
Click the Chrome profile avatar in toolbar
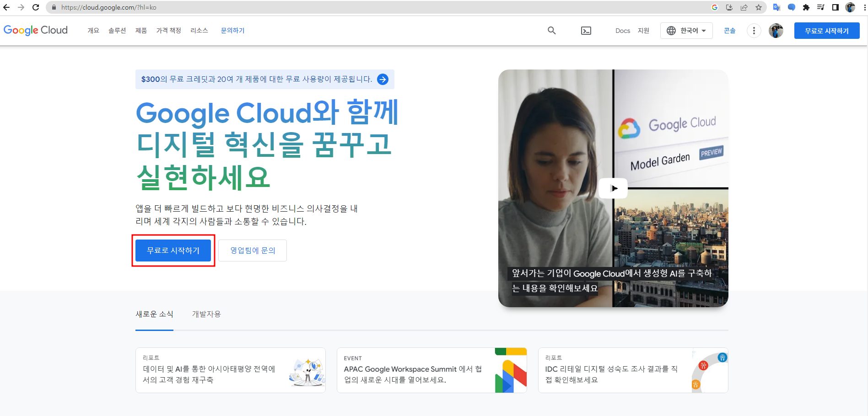(850, 7)
